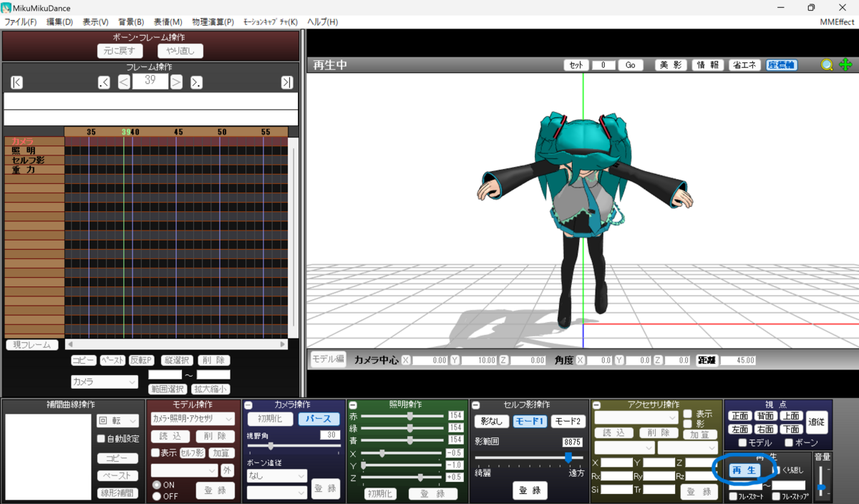Enable the モデル view-follow checkbox

742,443
